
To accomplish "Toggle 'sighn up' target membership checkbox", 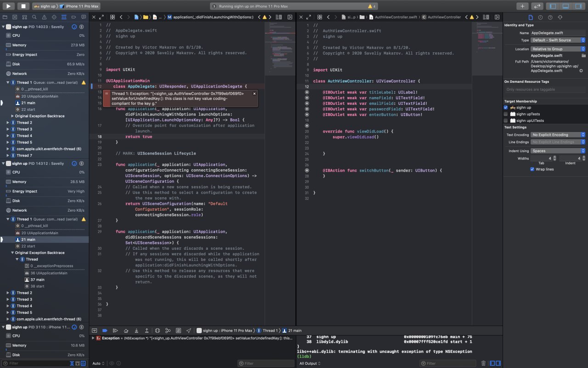I will coord(506,107).
